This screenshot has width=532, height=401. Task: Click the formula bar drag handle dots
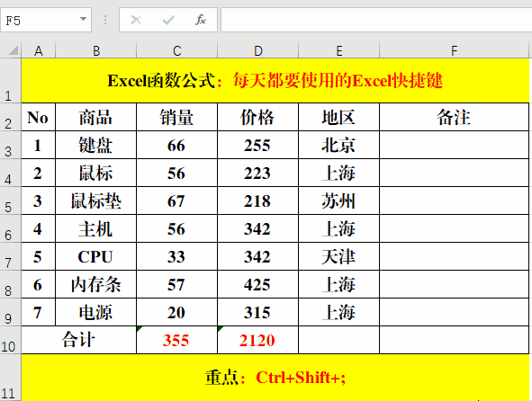pos(105,20)
